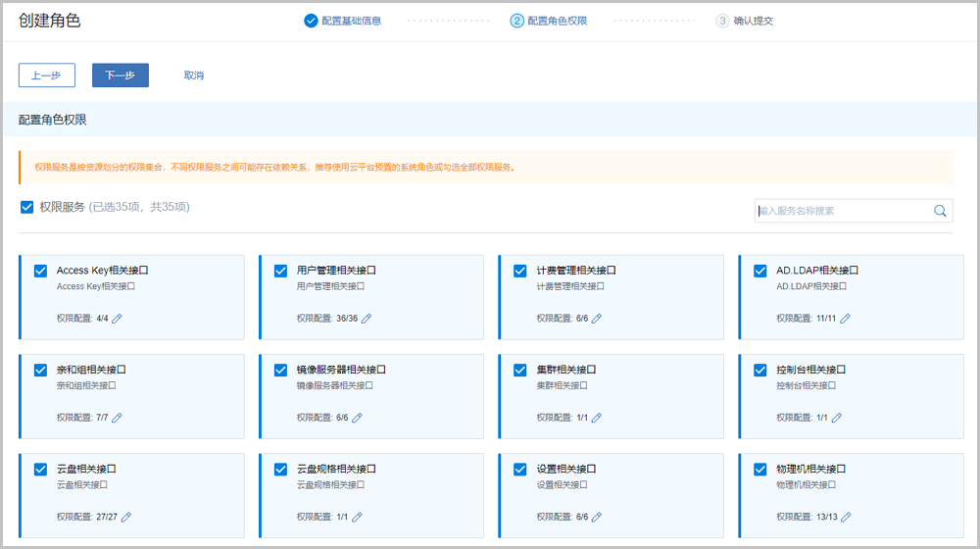The image size is (980, 549).
Task: Edit 镜像服务器相关接口 permission configuration
Action: (x=358, y=418)
